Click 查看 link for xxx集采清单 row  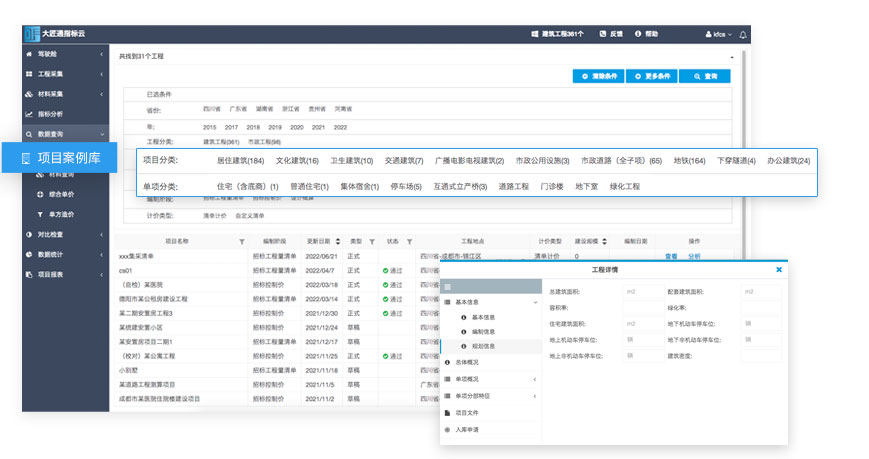(x=671, y=256)
